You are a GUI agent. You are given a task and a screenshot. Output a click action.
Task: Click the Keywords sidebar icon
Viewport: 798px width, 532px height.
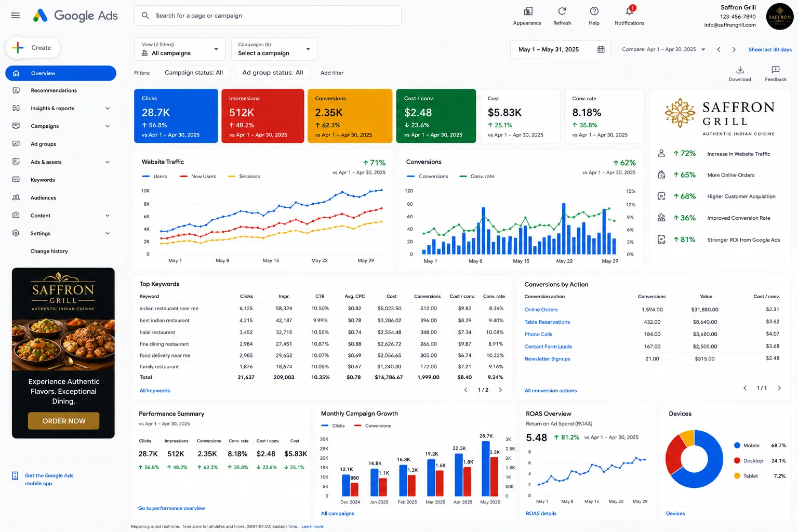pyautogui.click(x=16, y=180)
